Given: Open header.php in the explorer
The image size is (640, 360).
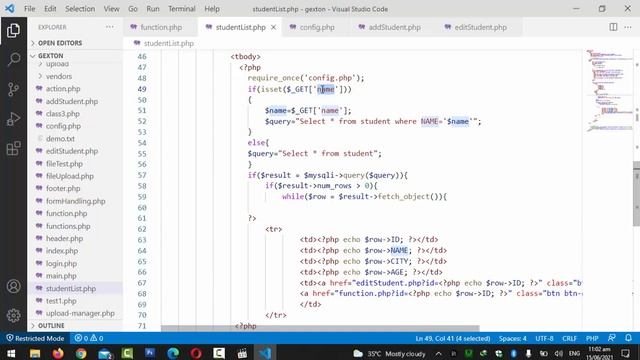Looking at the screenshot, I should tap(64, 238).
